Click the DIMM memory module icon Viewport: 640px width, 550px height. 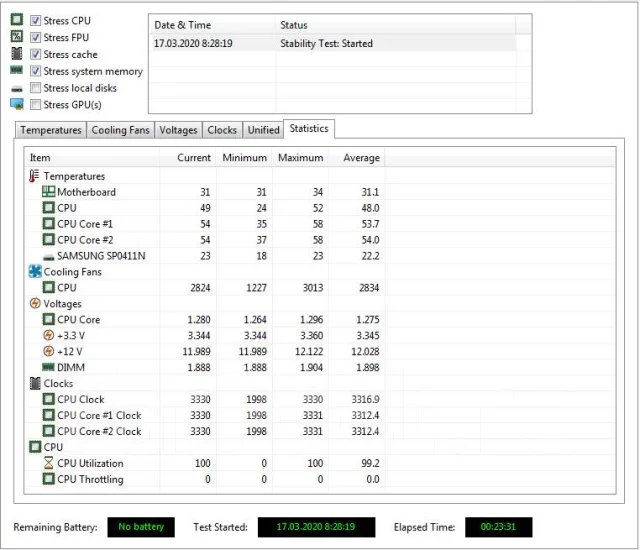pos(48,367)
